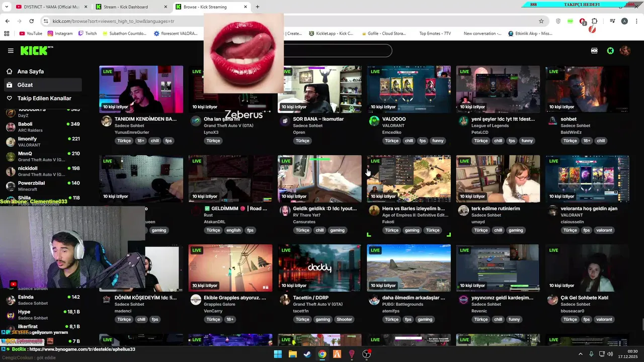Image resolution: width=644 pixels, height=362 pixels.
Task: Open the daddy Tacettin / DDRP stream thumbnail
Action: (319, 268)
